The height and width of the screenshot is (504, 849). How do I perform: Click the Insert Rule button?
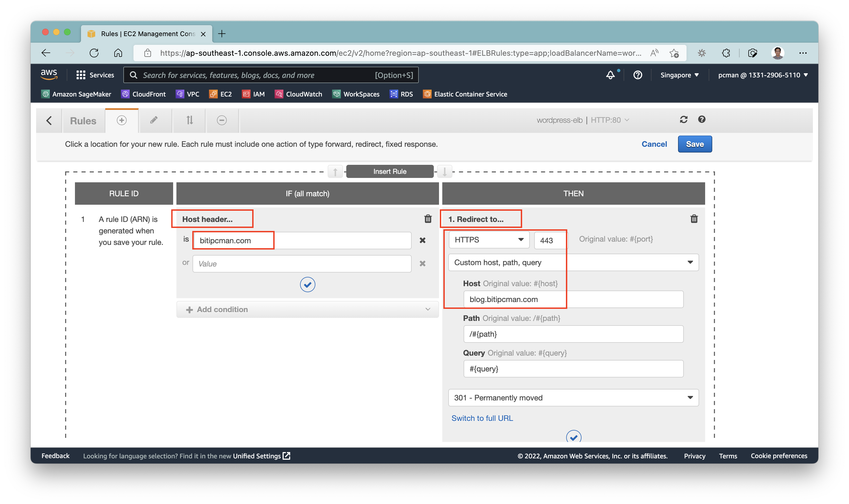390,172
